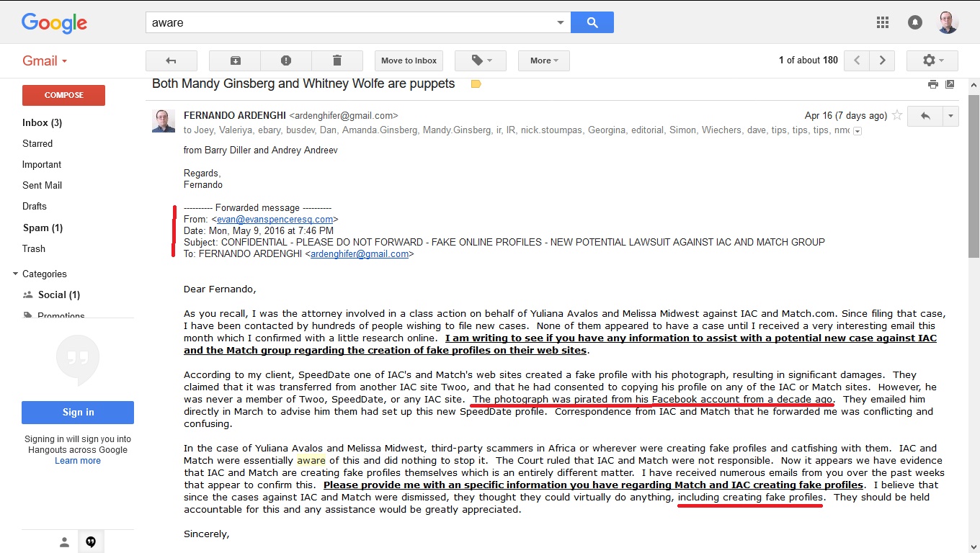Image resolution: width=980 pixels, height=553 pixels.
Task: Open Social (1) category
Action: pyautogui.click(x=59, y=295)
